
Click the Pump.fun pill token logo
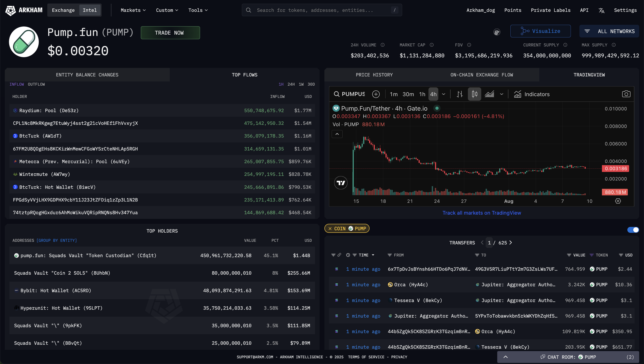[x=24, y=42]
